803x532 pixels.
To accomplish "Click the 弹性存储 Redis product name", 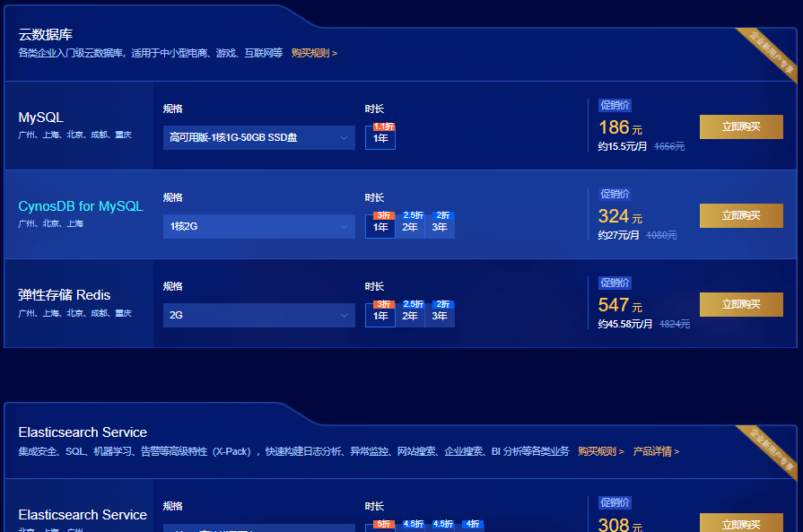I will point(65,295).
